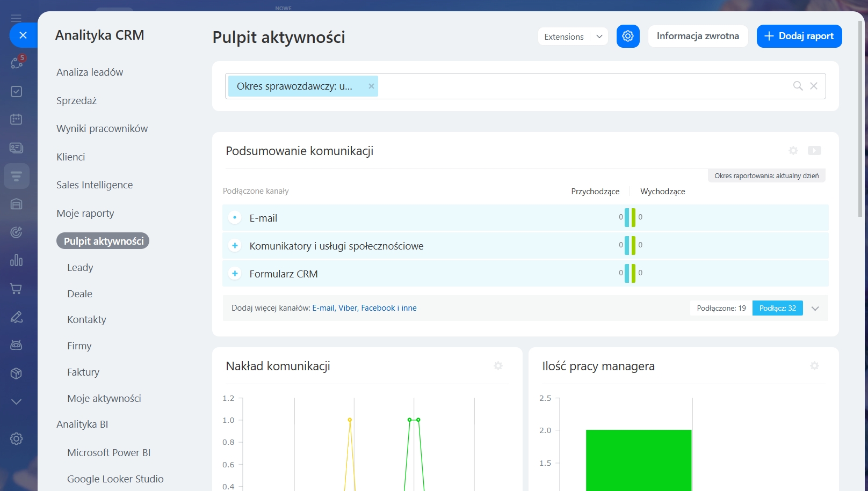
Task: Select Analiza leadów menu item
Action: tap(90, 72)
